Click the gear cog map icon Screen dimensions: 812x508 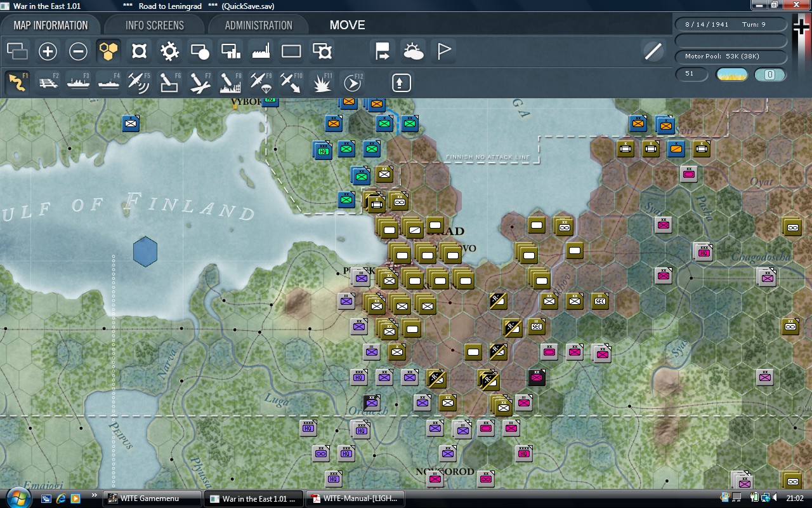(169, 51)
